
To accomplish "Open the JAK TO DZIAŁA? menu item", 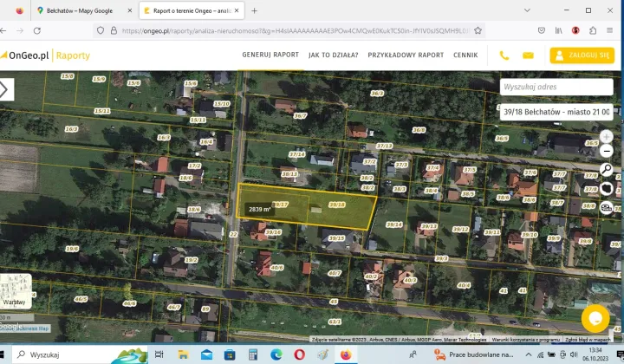I will point(333,55).
